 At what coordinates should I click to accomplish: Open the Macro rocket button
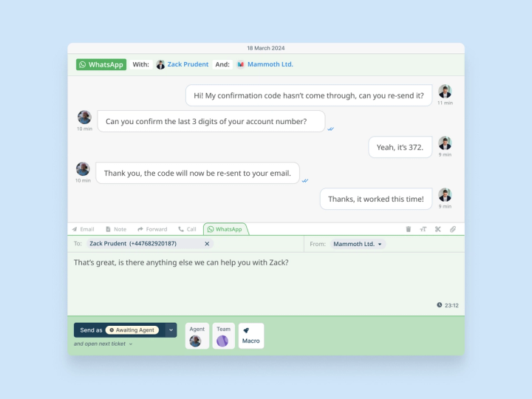click(251, 336)
